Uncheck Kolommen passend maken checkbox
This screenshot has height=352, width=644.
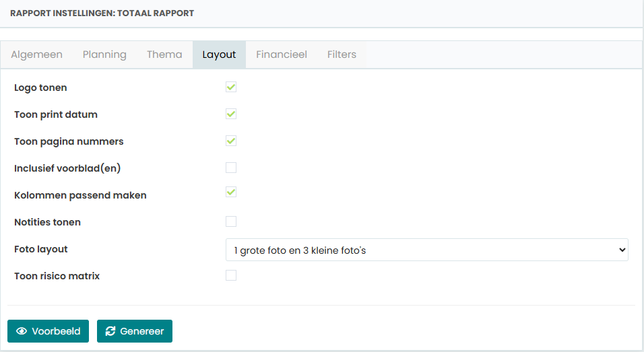(x=231, y=192)
